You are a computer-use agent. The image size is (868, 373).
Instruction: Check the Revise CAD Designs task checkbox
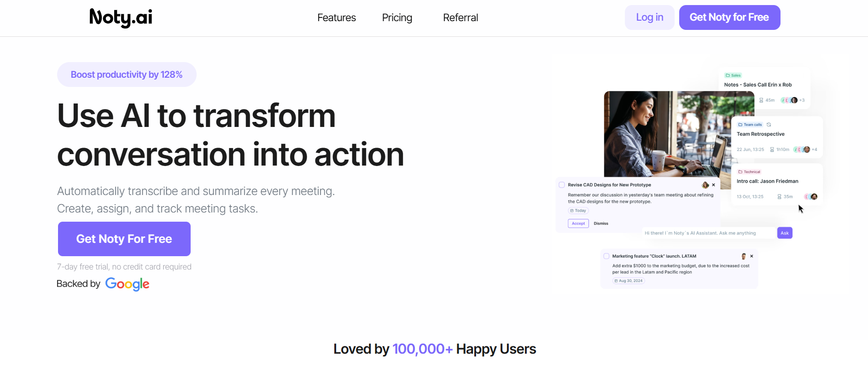click(562, 185)
